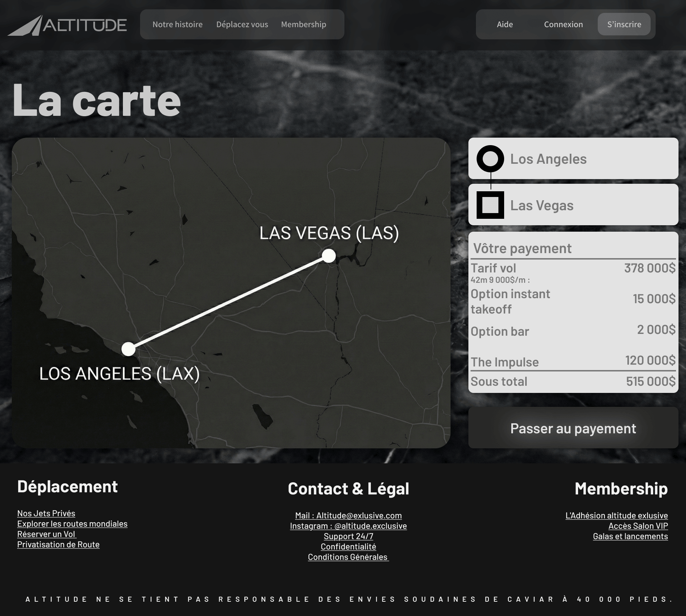Click the 515 000$ subtotal amount
Viewport: 686px width, 616px height.
651,381
